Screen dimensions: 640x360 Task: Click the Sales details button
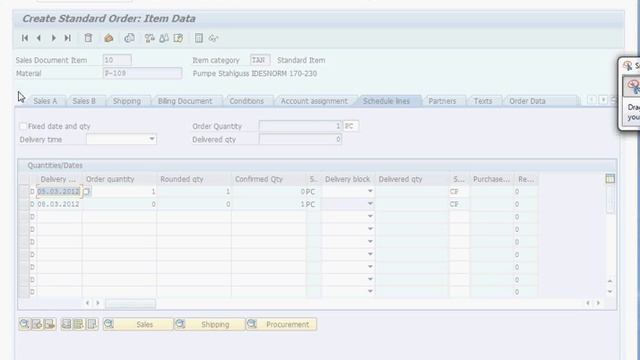pyautogui.click(x=138, y=324)
